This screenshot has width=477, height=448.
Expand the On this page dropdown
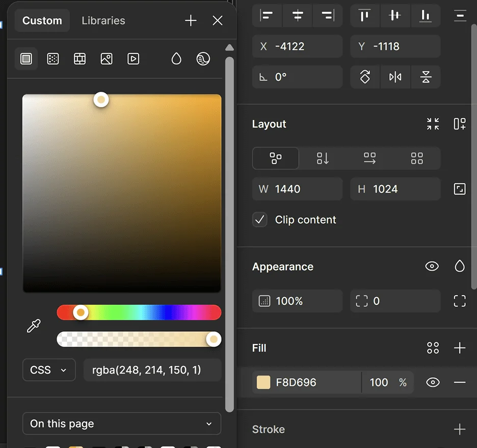coord(121,424)
